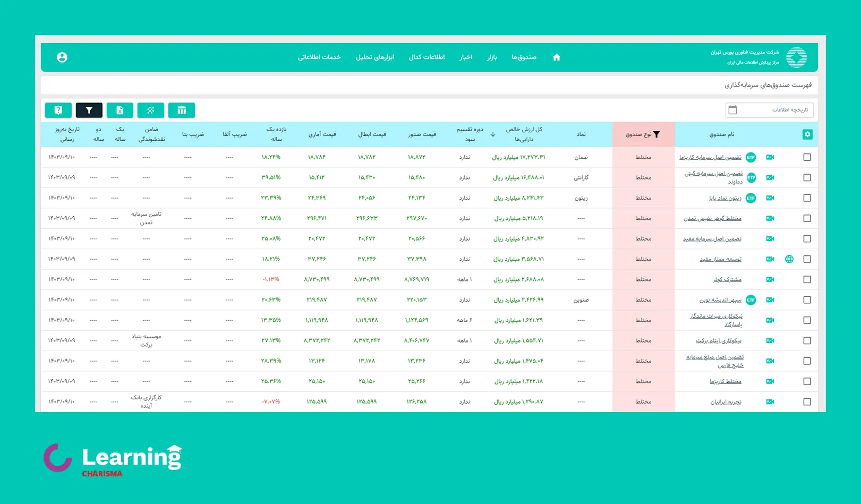Viewport: 861px width, 504px height.
Task: Open chart icon for نیکوکاری ایتام برکت
Action: [x=770, y=340]
